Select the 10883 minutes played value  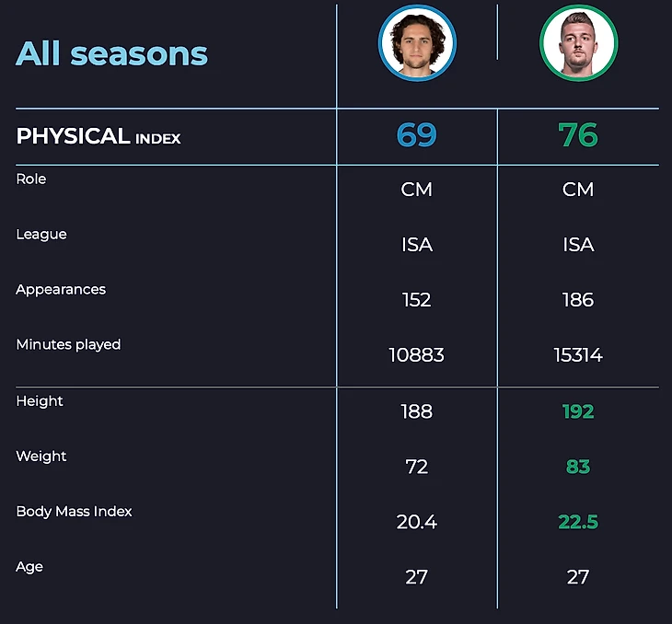(x=416, y=355)
